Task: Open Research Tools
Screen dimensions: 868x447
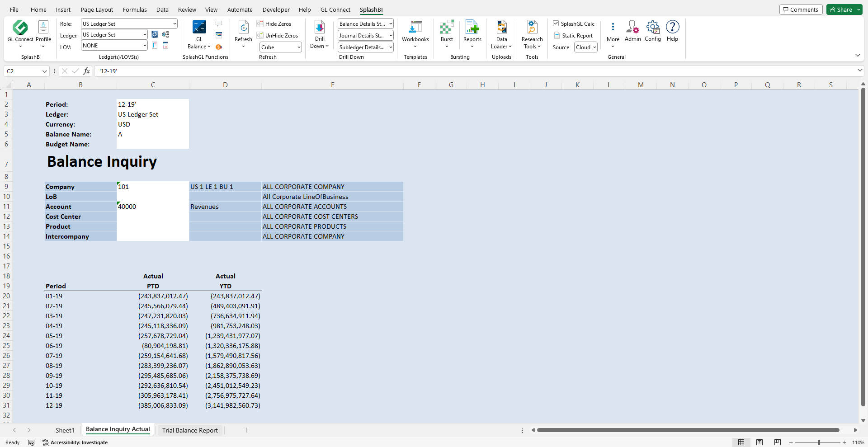Action: click(x=532, y=28)
